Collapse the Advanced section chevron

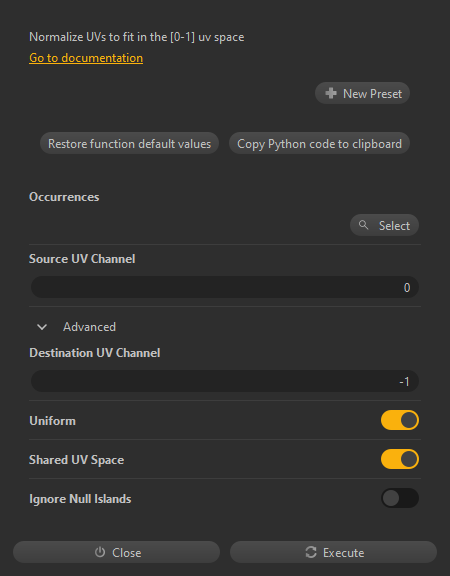(42, 327)
